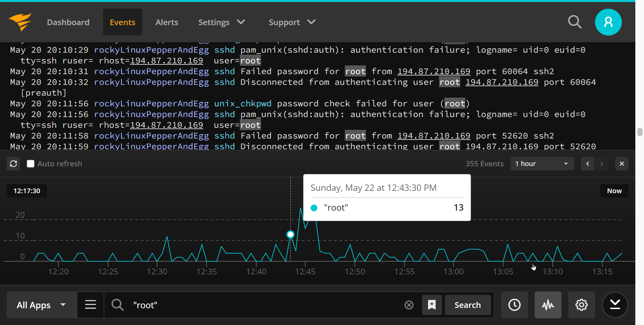Click the Now label on the graph

[x=614, y=191]
